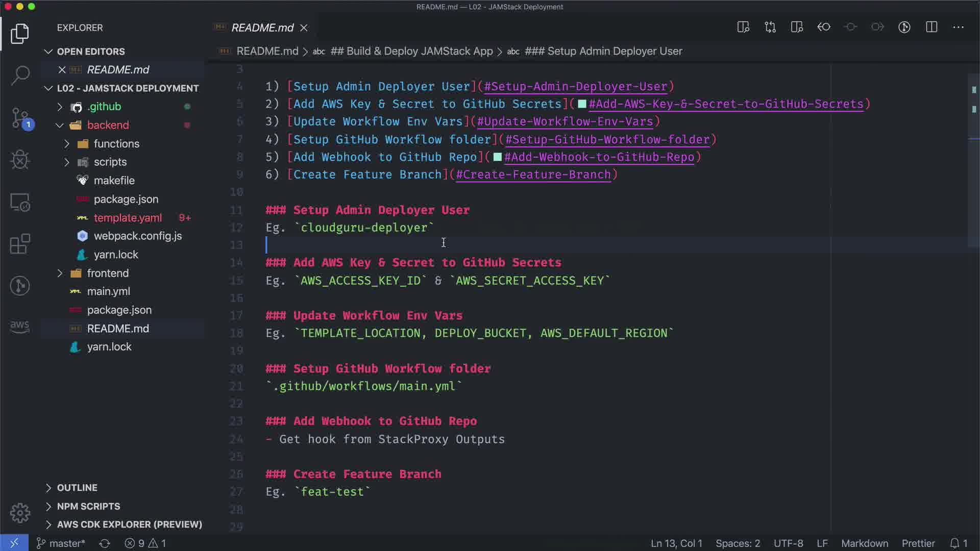Click the Markdown language mode button
Screen dimensions: 980x551
864,543
